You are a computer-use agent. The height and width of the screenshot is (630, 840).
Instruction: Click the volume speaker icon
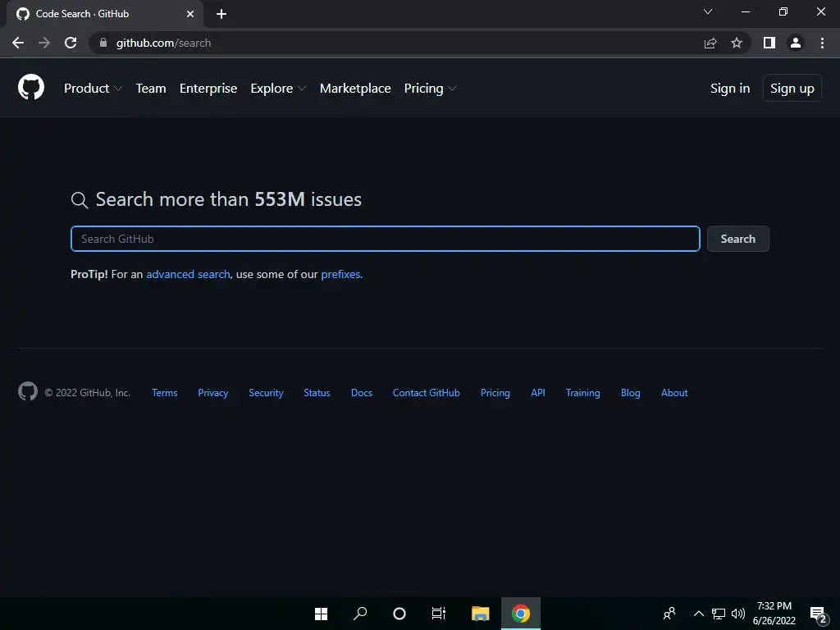738,614
